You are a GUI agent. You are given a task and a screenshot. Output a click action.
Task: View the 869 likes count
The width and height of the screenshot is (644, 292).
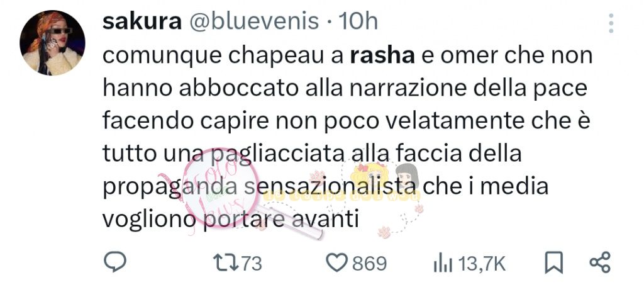point(369,264)
